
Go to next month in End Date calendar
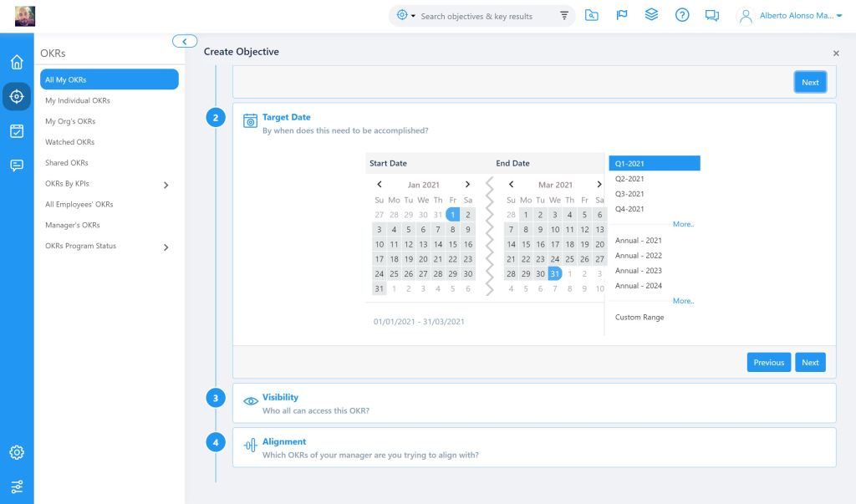tap(599, 185)
